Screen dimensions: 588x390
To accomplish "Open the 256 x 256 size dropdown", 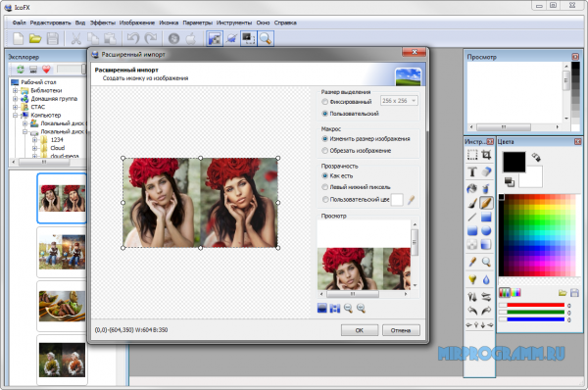I will tap(399, 101).
